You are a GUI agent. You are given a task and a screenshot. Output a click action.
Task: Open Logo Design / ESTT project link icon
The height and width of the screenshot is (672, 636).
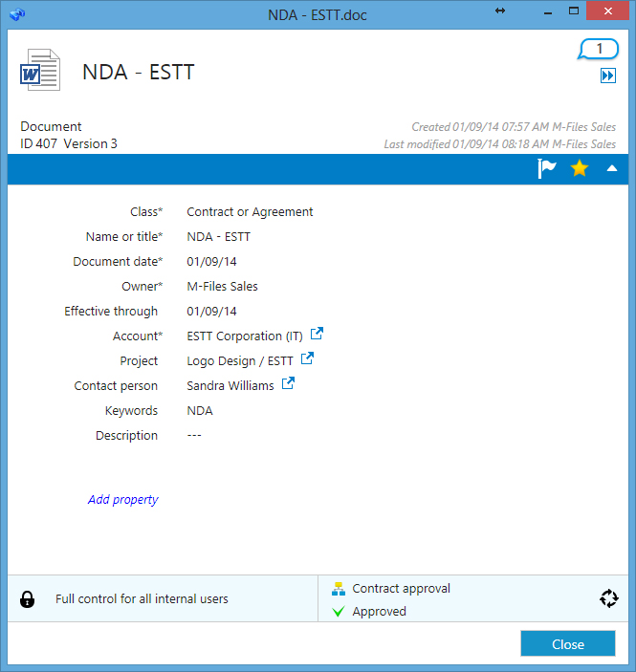coord(307,359)
